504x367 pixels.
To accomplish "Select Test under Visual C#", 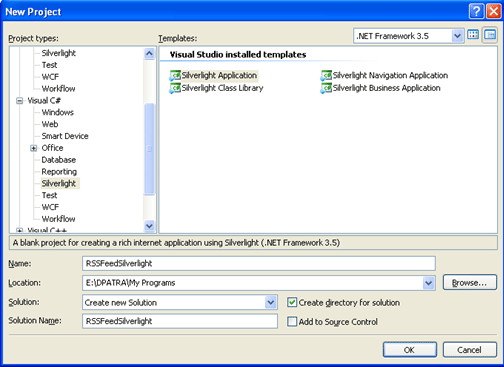I will click(x=49, y=195).
